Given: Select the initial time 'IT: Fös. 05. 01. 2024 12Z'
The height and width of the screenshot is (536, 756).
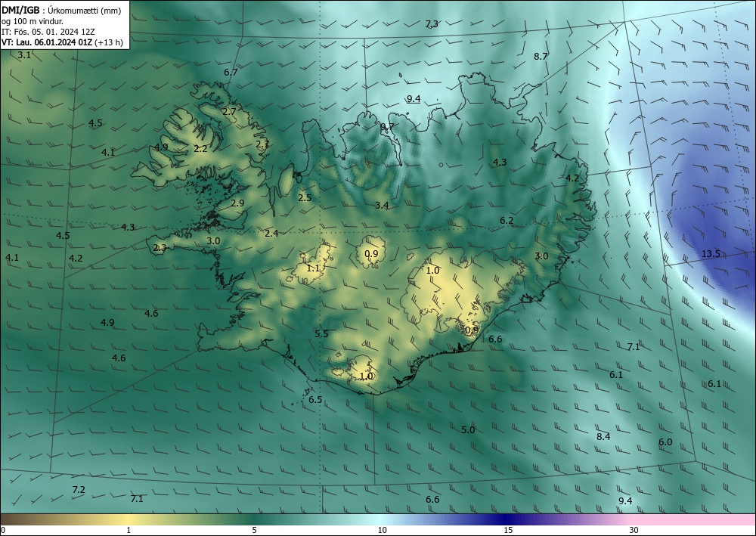Looking at the screenshot, I should point(48,32).
